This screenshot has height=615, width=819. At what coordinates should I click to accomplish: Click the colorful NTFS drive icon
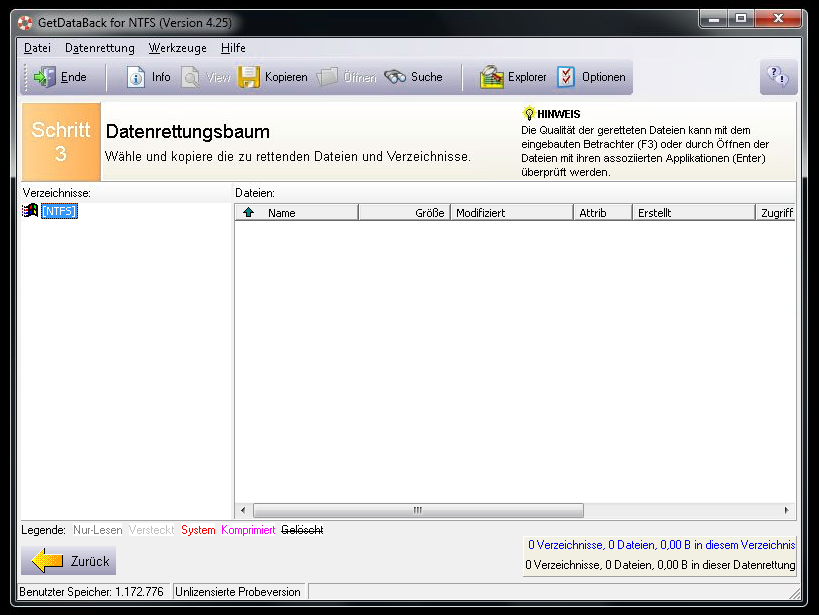click(30, 211)
